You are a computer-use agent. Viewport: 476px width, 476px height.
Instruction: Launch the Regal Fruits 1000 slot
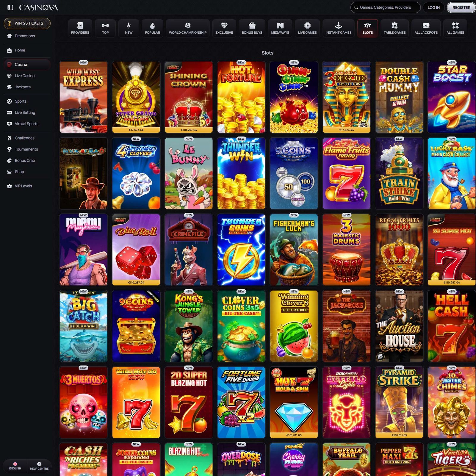[399, 250]
